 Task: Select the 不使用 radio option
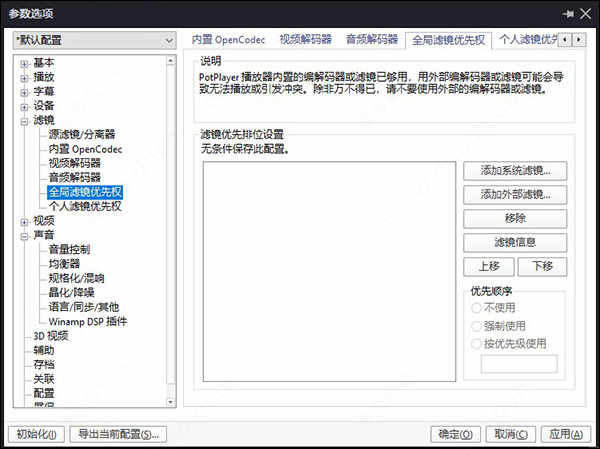pos(494,308)
